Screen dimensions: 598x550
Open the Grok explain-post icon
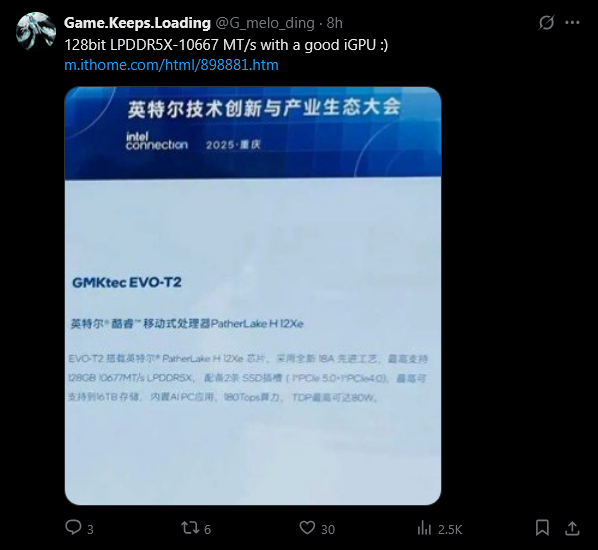(x=546, y=23)
